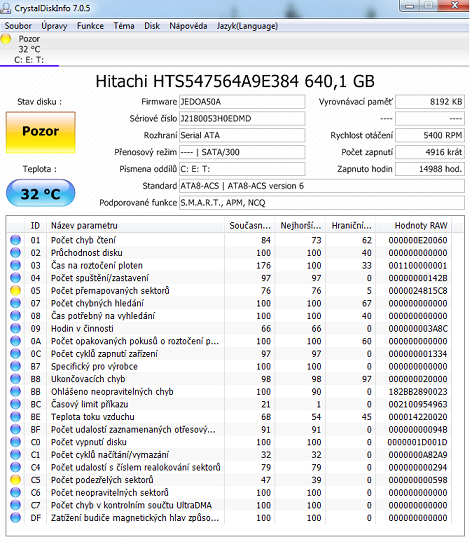Open the Soubor menu
This screenshot has height=542, width=472.
(18, 26)
